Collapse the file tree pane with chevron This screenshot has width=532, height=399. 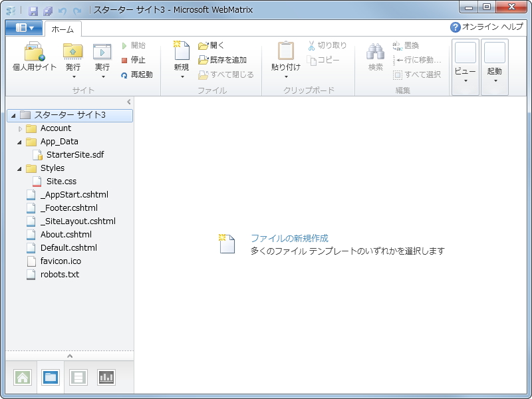[x=128, y=102]
